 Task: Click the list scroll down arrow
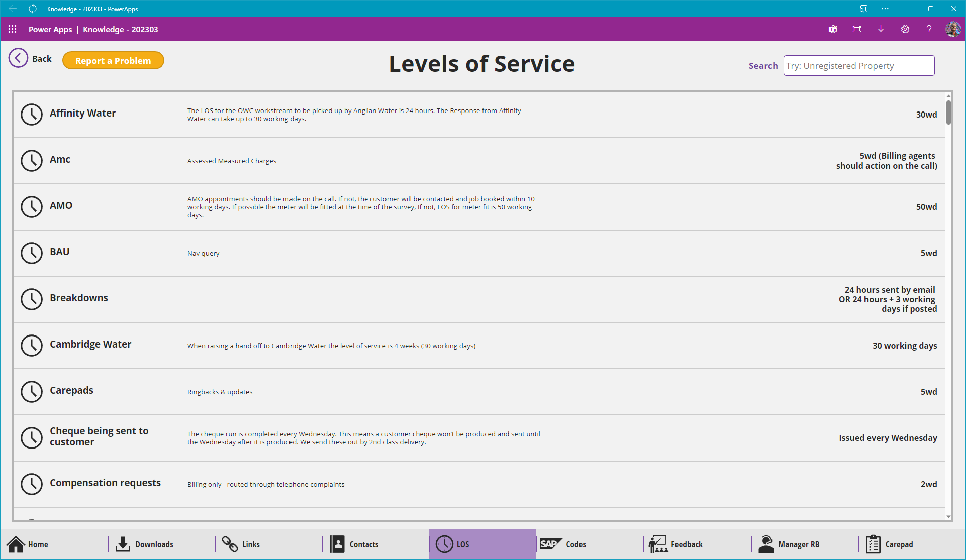click(948, 516)
